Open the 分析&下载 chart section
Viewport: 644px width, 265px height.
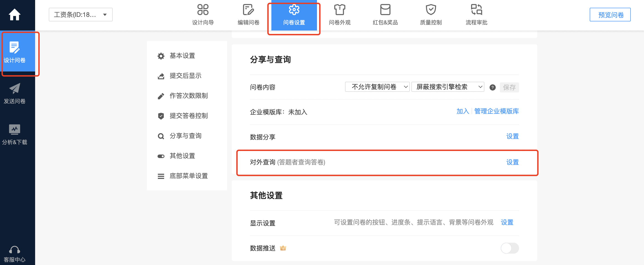click(x=15, y=135)
